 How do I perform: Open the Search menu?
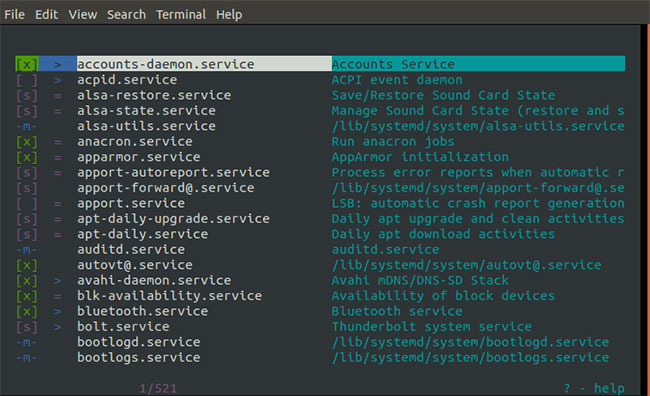pos(126,15)
